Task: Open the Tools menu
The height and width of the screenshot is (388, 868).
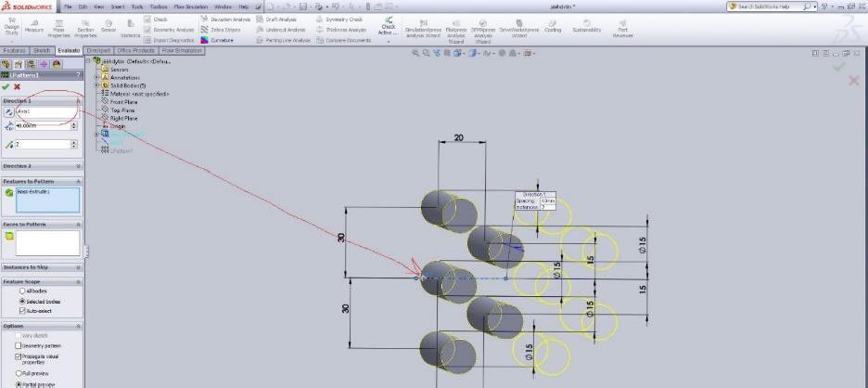Action: [136, 6]
